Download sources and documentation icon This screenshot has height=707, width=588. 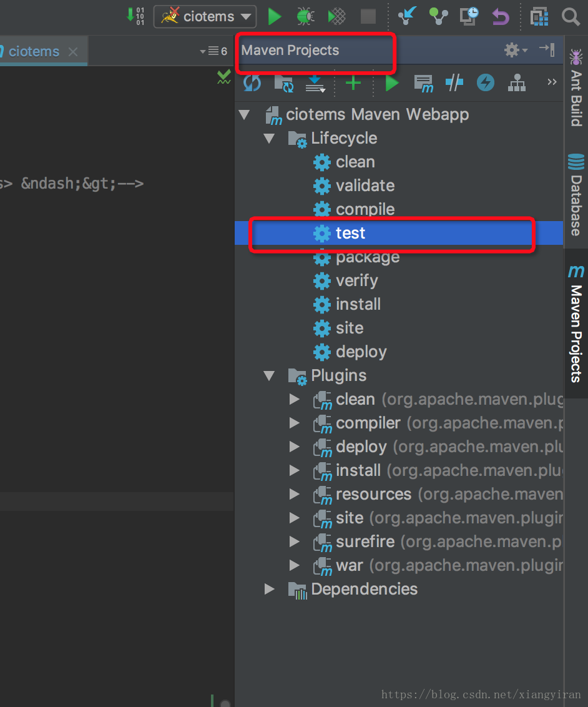point(315,84)
